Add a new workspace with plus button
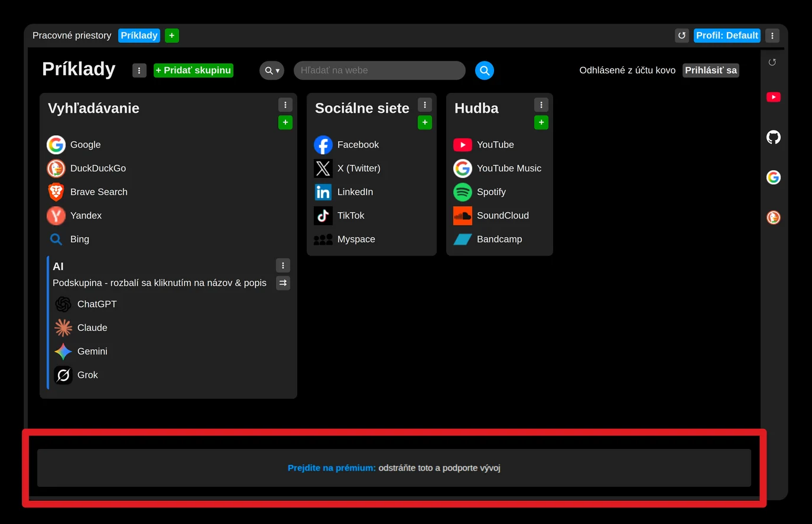812x524 pixels. (x=172, y=35)
